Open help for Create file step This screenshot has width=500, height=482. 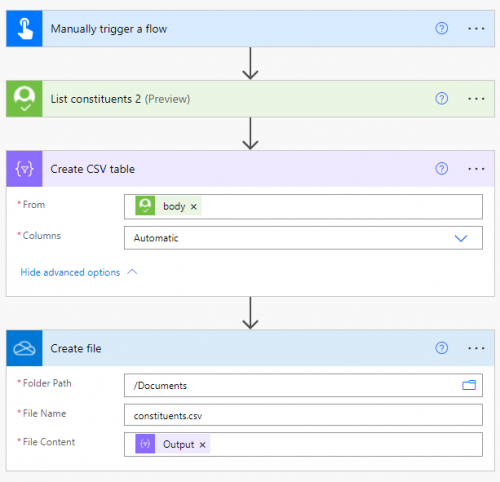pyautogui.click(x=441, y=348)
